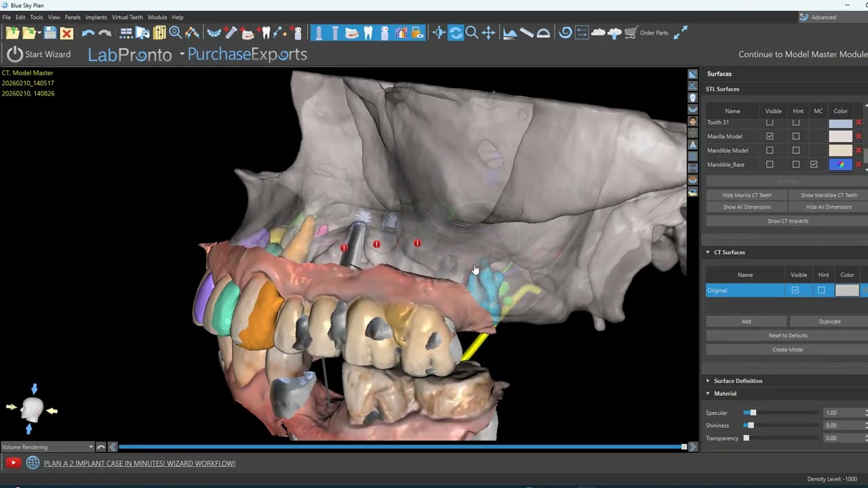Uncheck MC for Mandible_Base
Screen dimensions: 868x488
(x=814, y=165)
